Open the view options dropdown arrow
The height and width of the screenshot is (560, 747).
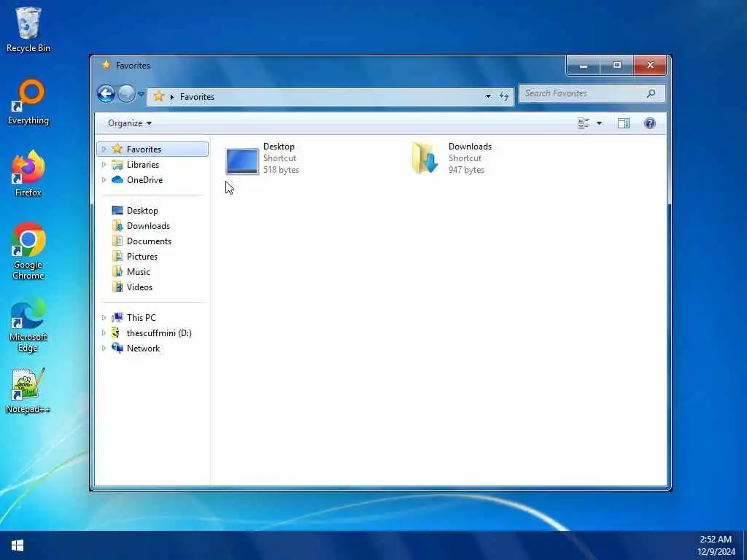pos(600,123)
